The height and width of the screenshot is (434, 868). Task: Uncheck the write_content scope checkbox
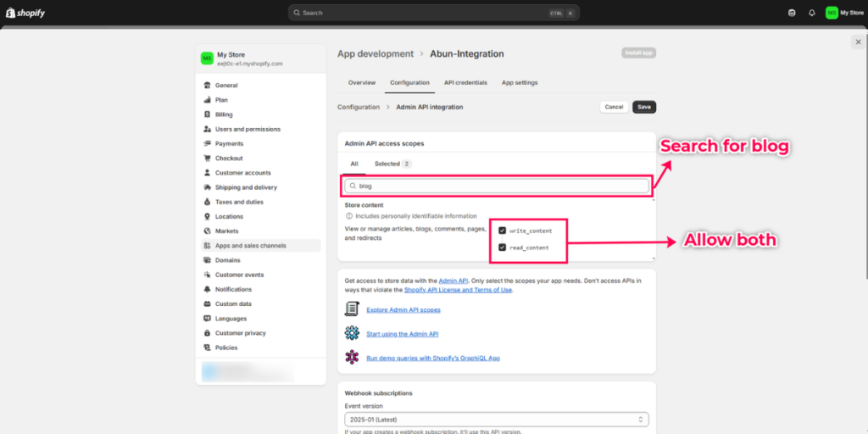(x=502, y=231)
